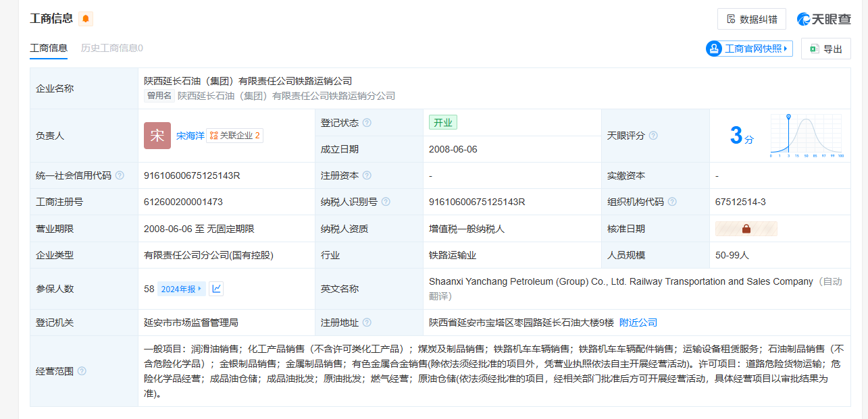Image resolution: width=868 pixels, height=419 pixels.
Task: Select the 工商信息 tab
Action: coord(49,48)
